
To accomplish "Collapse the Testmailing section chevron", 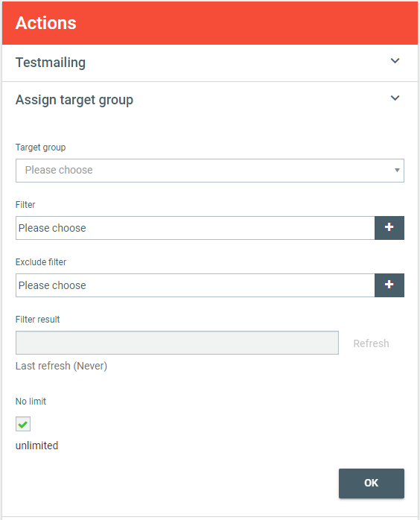I will coord(395,61).
